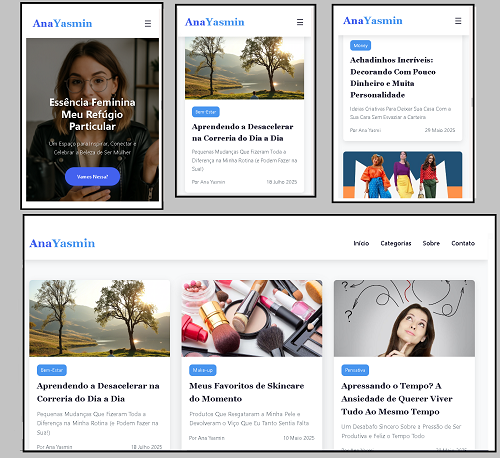Select 'Categorias' in desktop navigation

tap(396, 243)
